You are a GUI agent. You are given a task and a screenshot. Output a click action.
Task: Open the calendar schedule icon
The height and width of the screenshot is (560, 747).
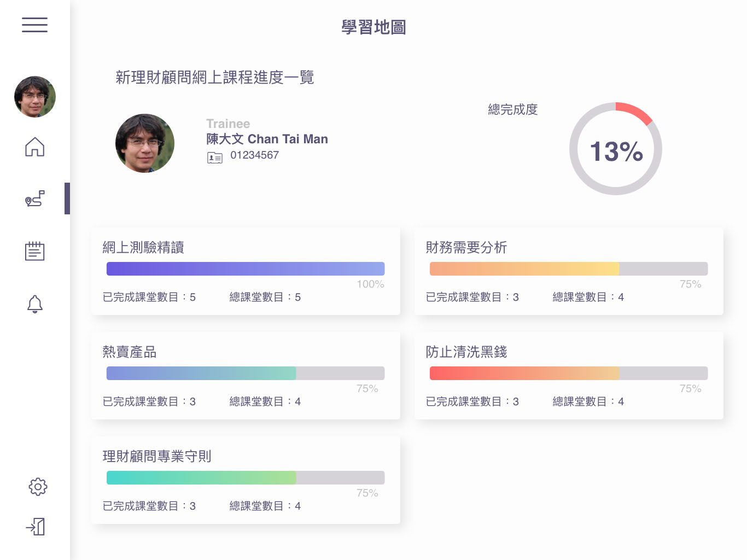[35, 251]
